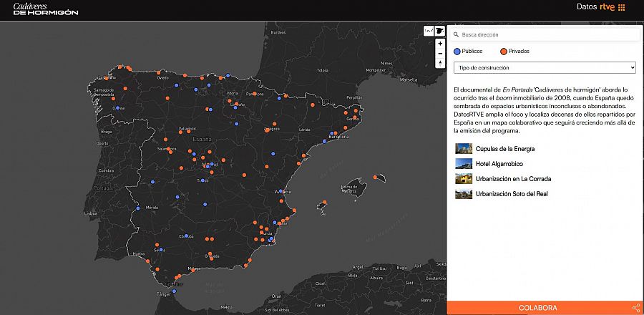
Task: Select the blue marker at Valencia
Action: pyautogui.click(x=281, y=191)
